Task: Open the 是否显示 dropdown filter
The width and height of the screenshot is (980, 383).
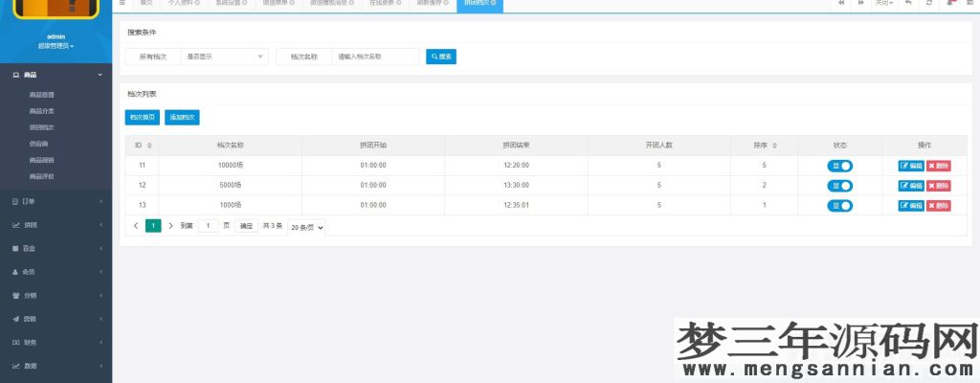Action: tap(224, 56)
